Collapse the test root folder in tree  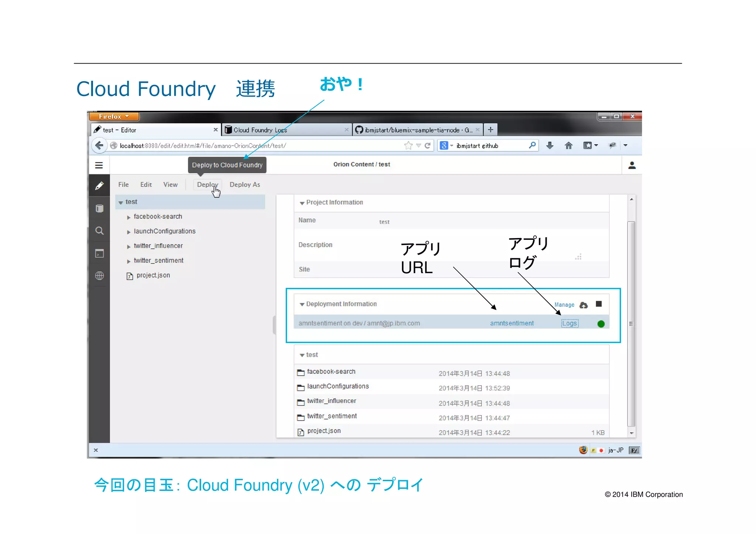pyautogui.click(x=121, y=203)
